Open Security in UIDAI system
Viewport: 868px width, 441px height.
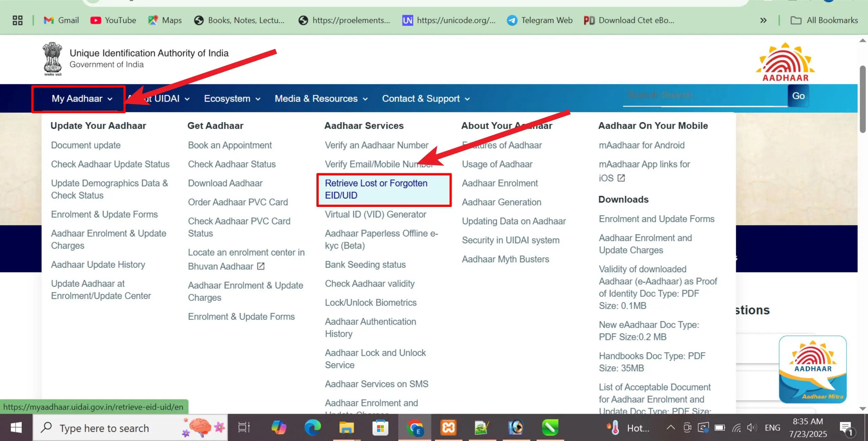511,240
